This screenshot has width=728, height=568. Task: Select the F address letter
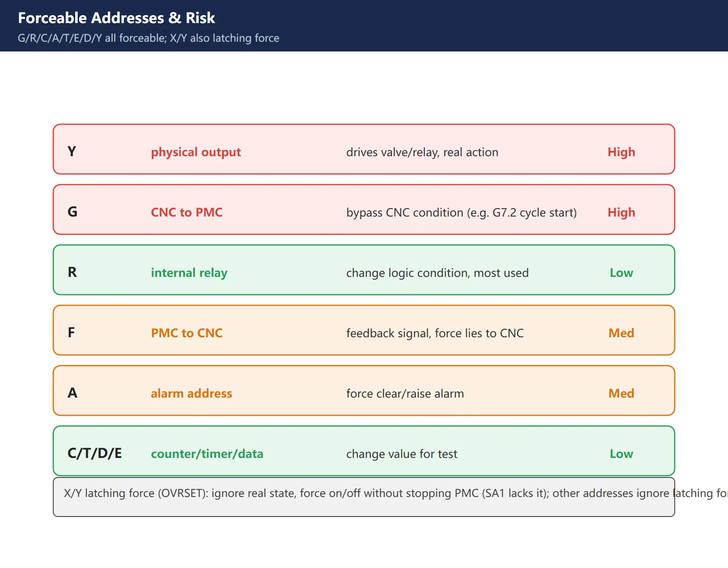tap(71, 333)
